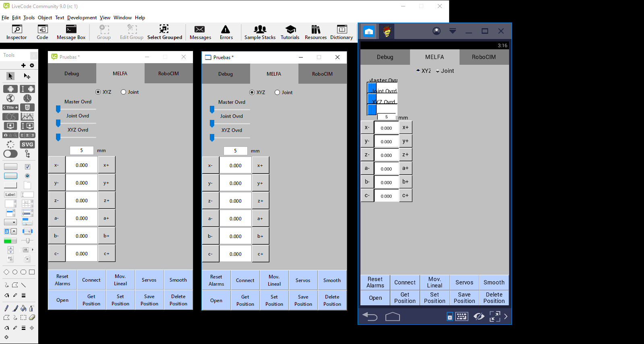This screenshot has width=644, height=344.
Task: Switch to RoboCIM tab in left Pruebas window
Action: click(x=168, y=74)
